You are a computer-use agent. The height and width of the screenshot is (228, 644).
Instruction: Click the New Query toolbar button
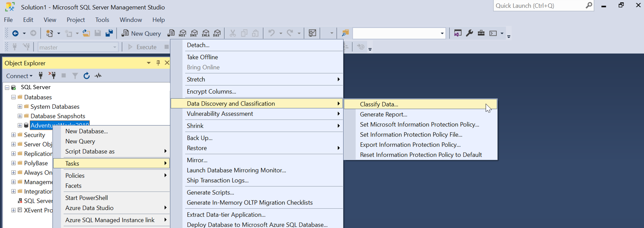(x=141, y=33)
